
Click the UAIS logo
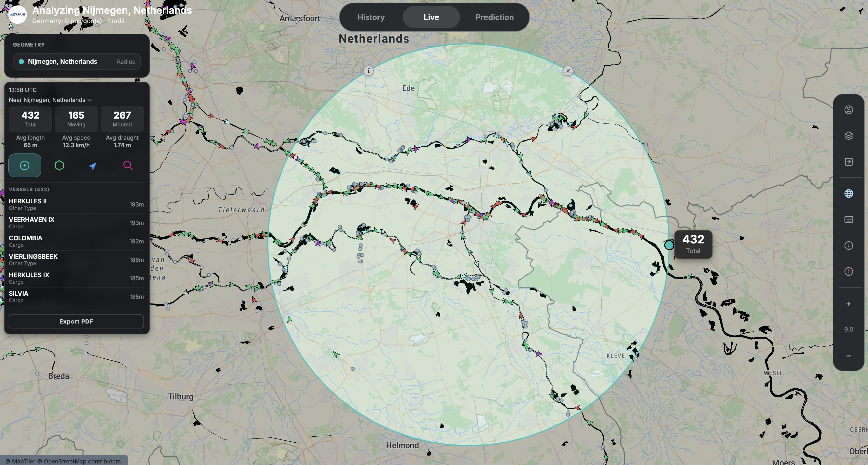[17, 14]
